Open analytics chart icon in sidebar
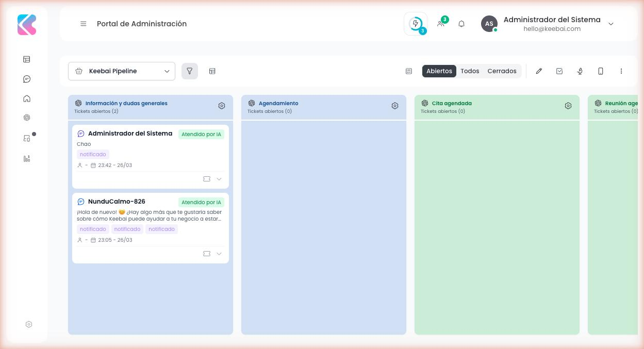The image size is (644, 349). pos(27,159)
